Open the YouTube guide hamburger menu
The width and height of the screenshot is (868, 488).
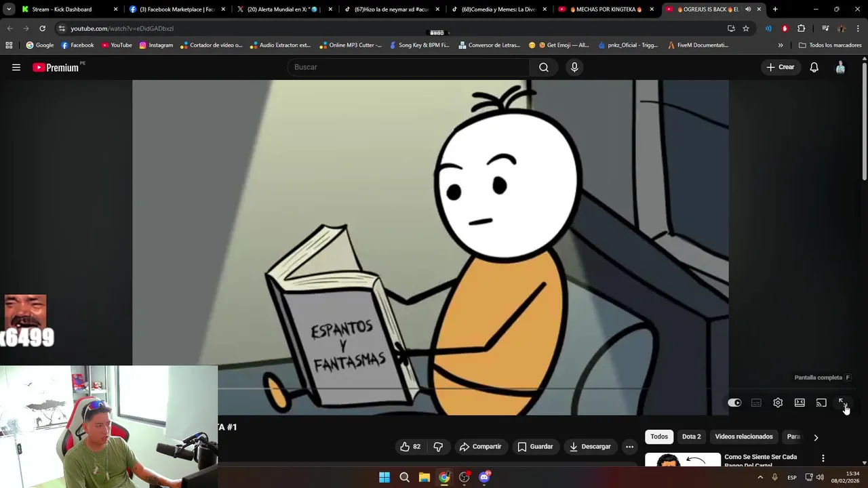16,67
